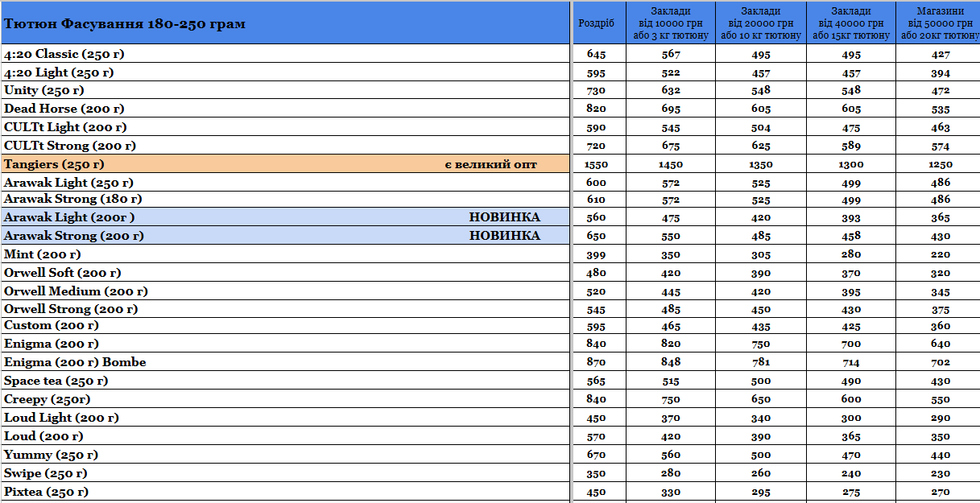Select the Space tea (250 г) cell
The height and width of the screenshot is (503, 980).
pyautogui.click(x=285, y=381)
